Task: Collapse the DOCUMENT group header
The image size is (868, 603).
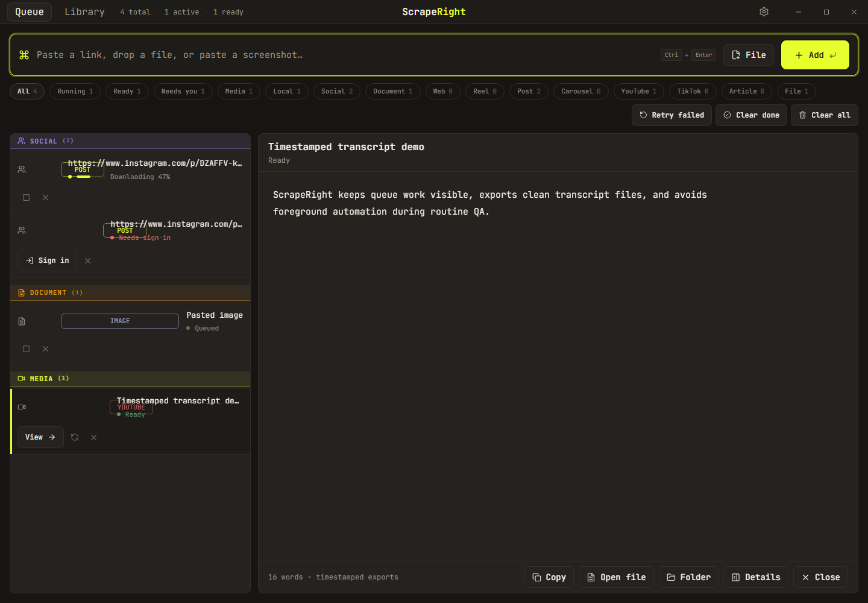Action: tap(130, 293)
